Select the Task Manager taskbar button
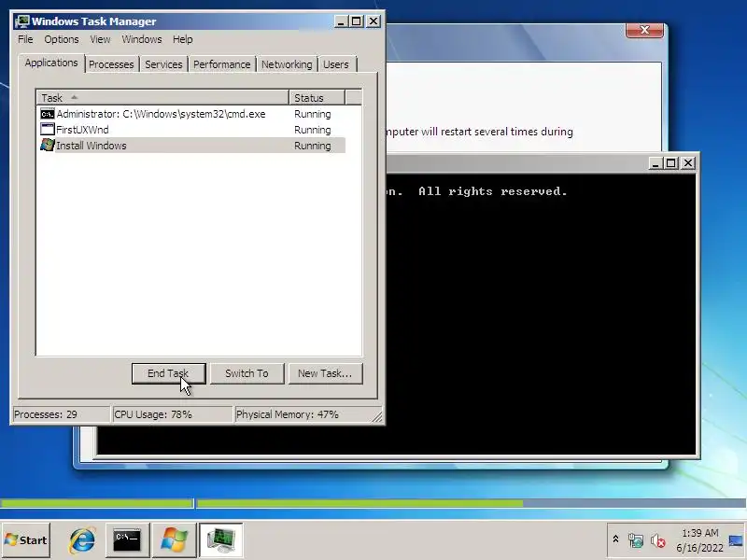 click(220, 540)
